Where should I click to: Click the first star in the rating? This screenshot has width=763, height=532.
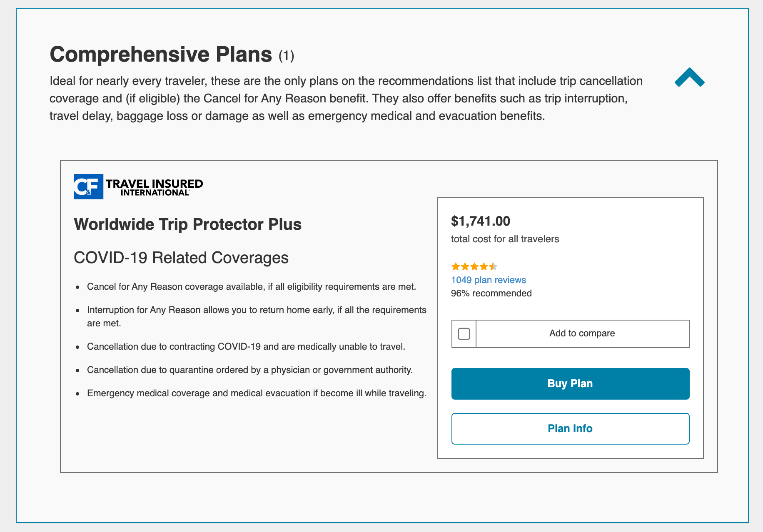click(455, 266)
